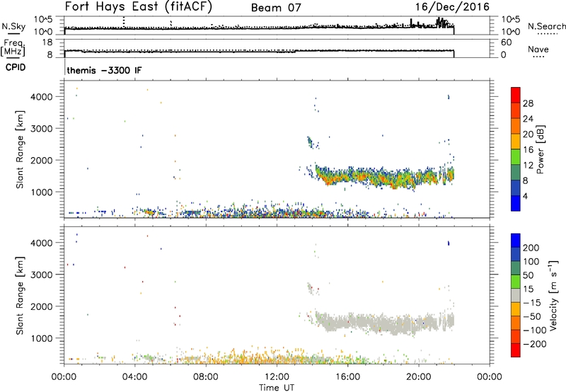Click the '04:00' time tick label
The image size is (566, 392).
(134, 377)
